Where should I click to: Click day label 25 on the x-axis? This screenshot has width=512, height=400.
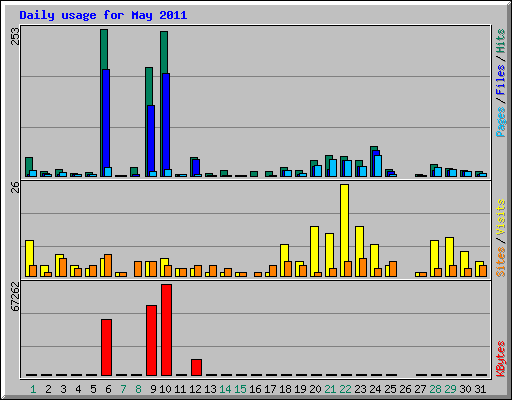390,389
